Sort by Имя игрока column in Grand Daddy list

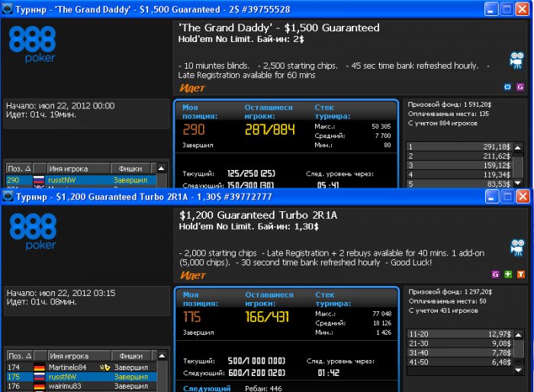(79, 169)
